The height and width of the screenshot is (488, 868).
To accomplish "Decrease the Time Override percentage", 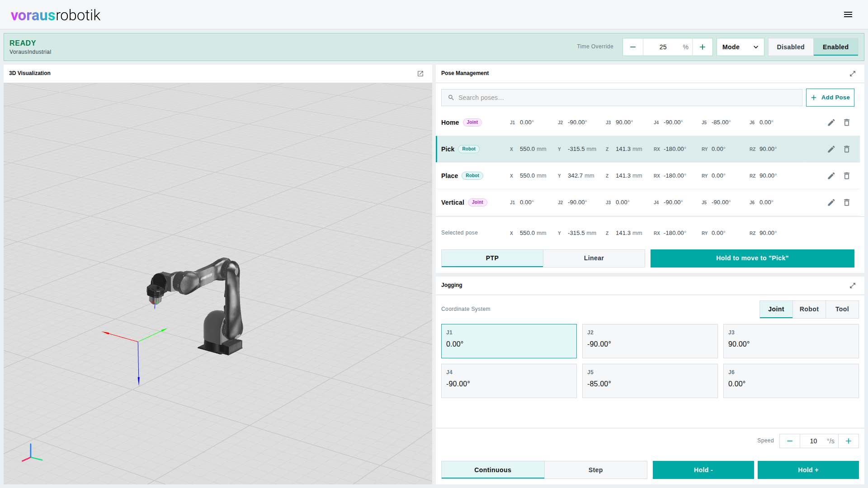I will [x=633, y=47].
